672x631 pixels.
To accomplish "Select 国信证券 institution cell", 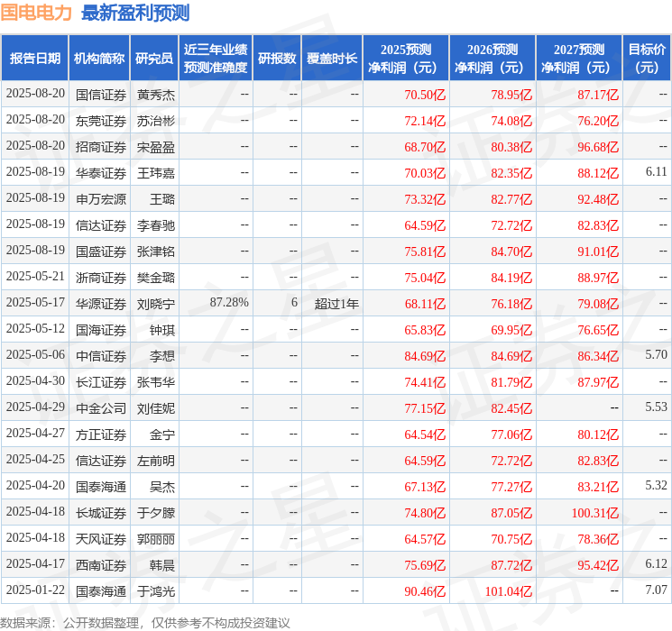I will (101, 95).
